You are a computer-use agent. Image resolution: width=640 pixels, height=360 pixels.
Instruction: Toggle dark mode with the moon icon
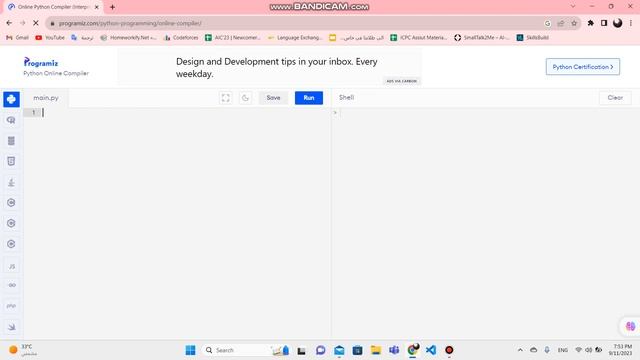tap(245, 98)
